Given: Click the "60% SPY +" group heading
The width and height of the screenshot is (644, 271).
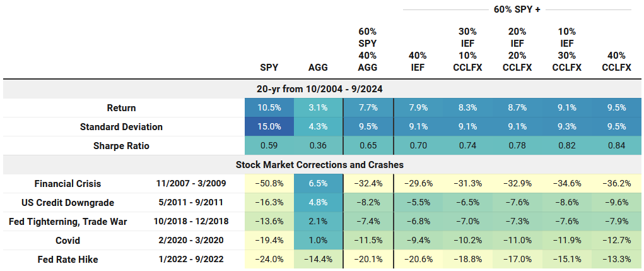Looking at the screenshot, I should [517, 10].
